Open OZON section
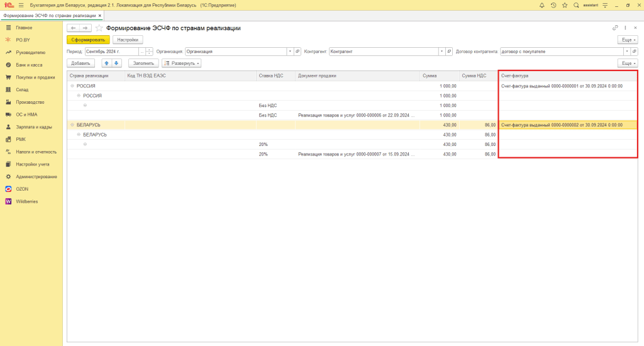This screenshot has height=346, width=644. (x=22, y=189)
